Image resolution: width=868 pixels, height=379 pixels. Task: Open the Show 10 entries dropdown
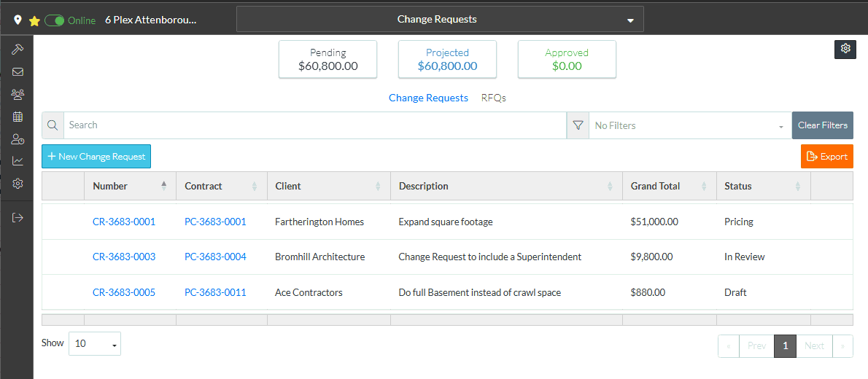pos(95,343)
